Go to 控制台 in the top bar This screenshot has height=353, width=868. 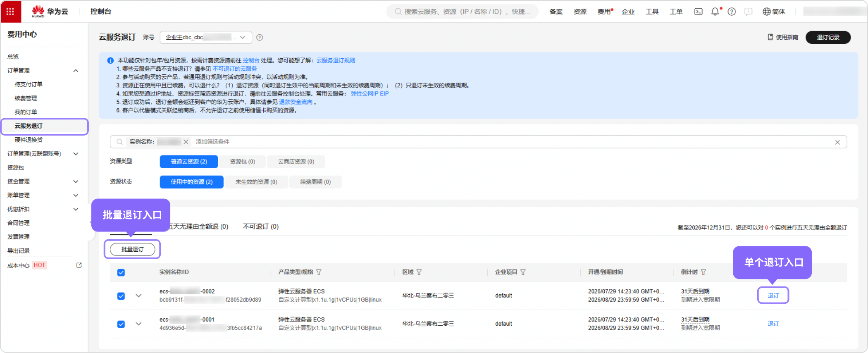pos(101,12)
